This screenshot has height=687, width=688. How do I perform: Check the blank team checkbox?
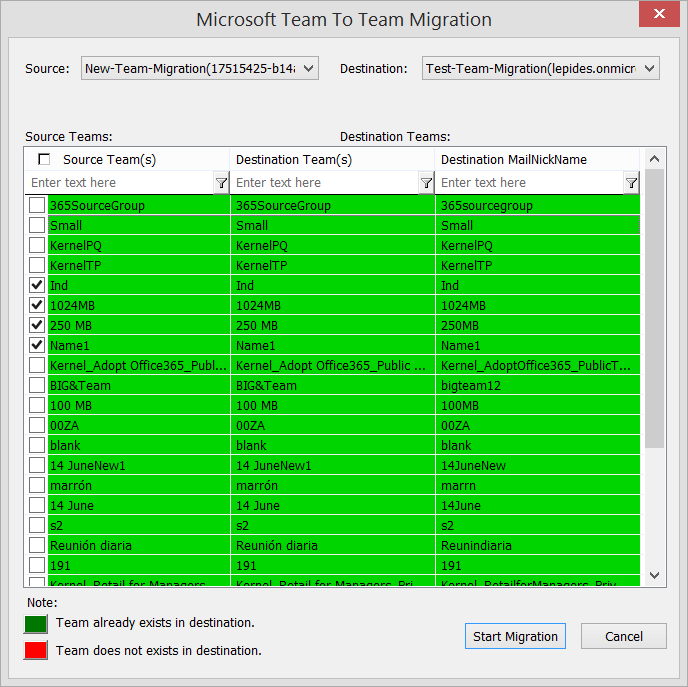[x=37, y=445]
